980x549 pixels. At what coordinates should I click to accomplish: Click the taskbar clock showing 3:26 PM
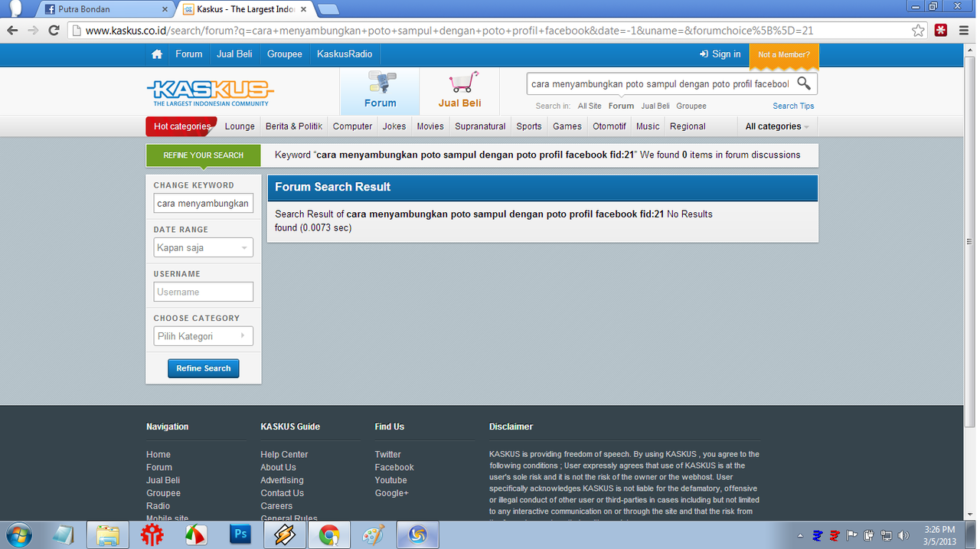[939, 535]
